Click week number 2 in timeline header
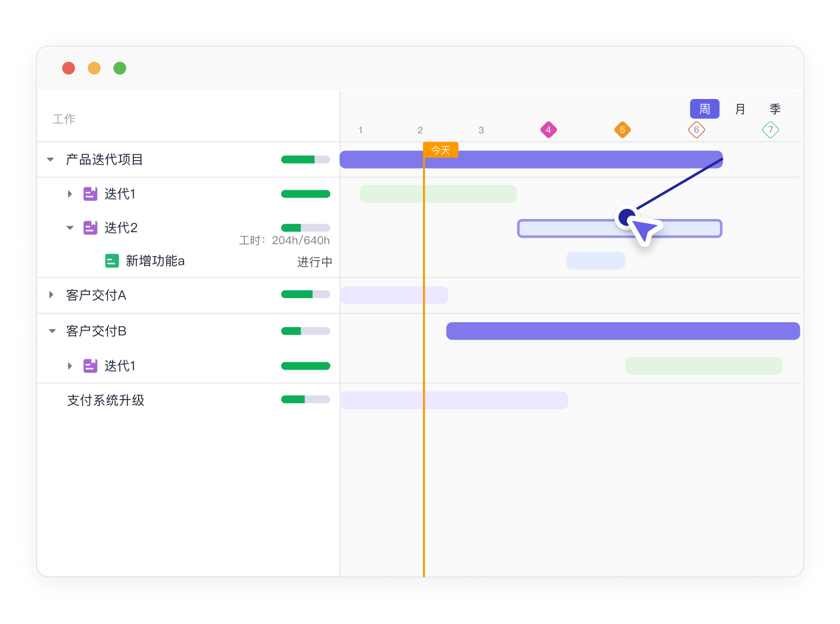This screenshot has height=624, width=840. pos(421,130)
